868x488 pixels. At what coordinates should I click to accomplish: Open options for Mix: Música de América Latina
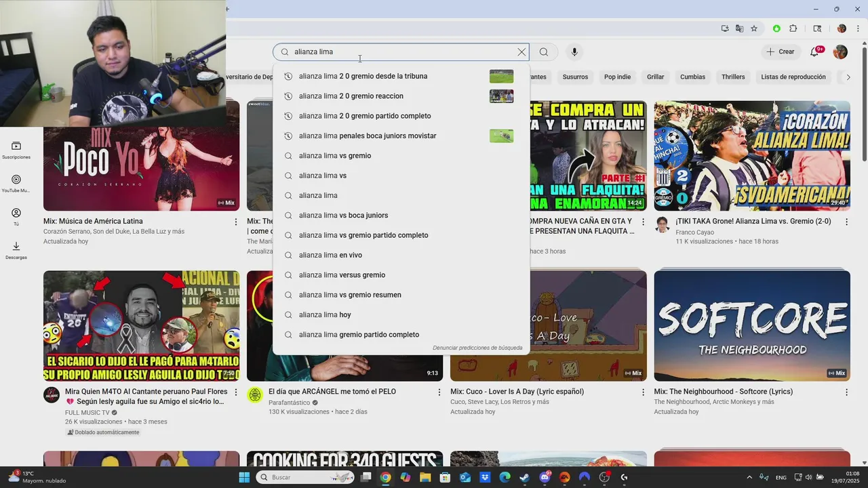coord(236,222)
